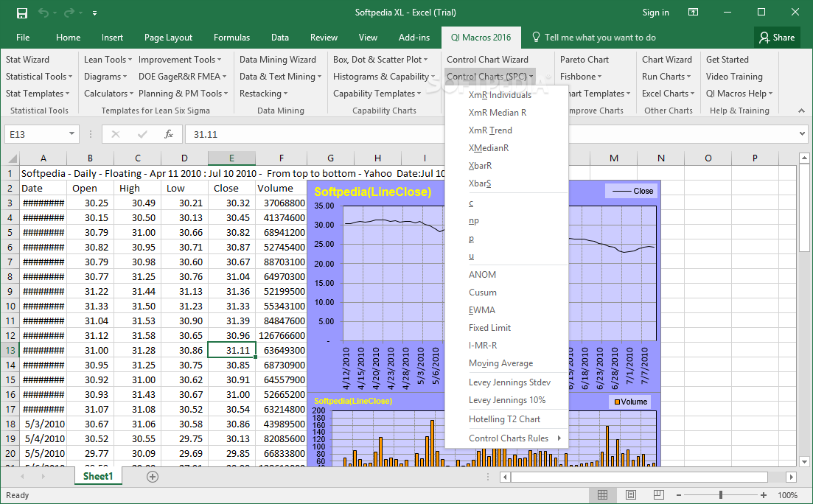Viewport: 813px width, 504px height.
Task: Open Histograms & Capability dropdown
Action: pyautogui.click(x=384, y=76)
